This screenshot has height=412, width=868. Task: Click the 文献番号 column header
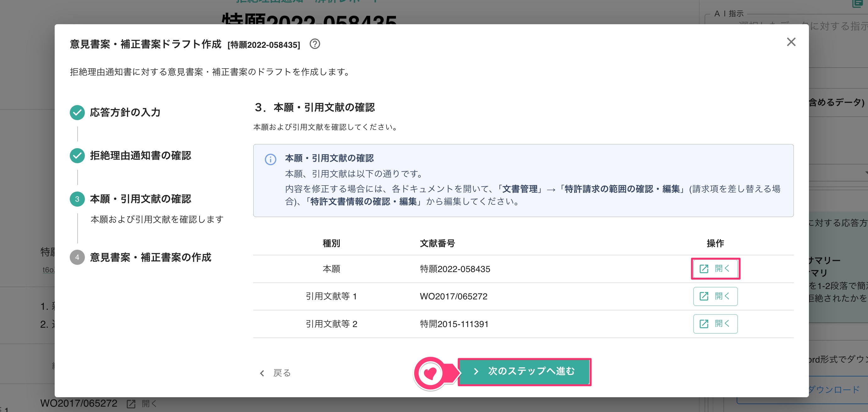(437, 243)
